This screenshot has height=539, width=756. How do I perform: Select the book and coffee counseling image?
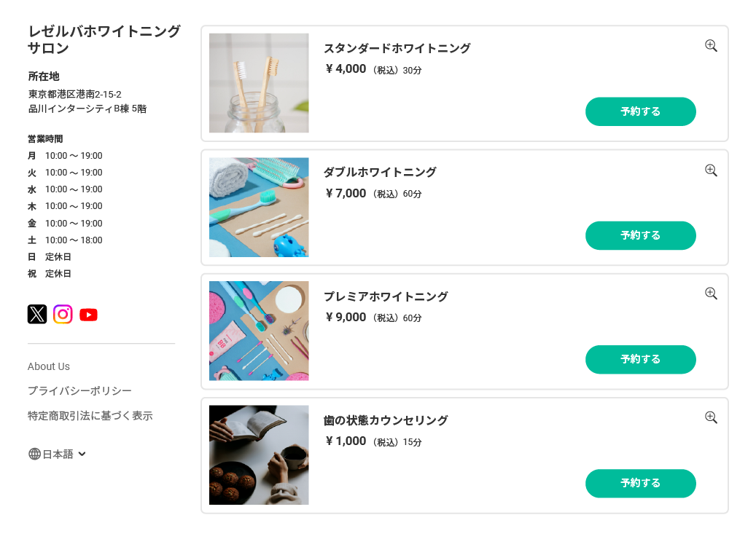[259, 455]
